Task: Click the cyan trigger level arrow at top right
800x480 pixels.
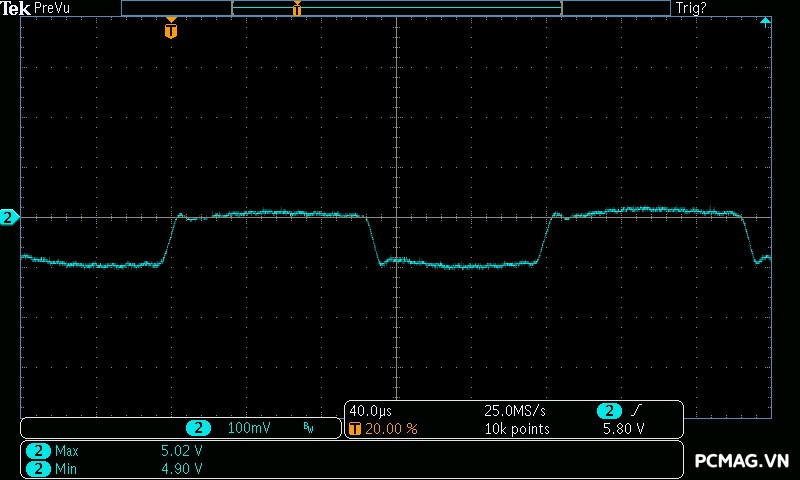Action: [x=766, y=22]
